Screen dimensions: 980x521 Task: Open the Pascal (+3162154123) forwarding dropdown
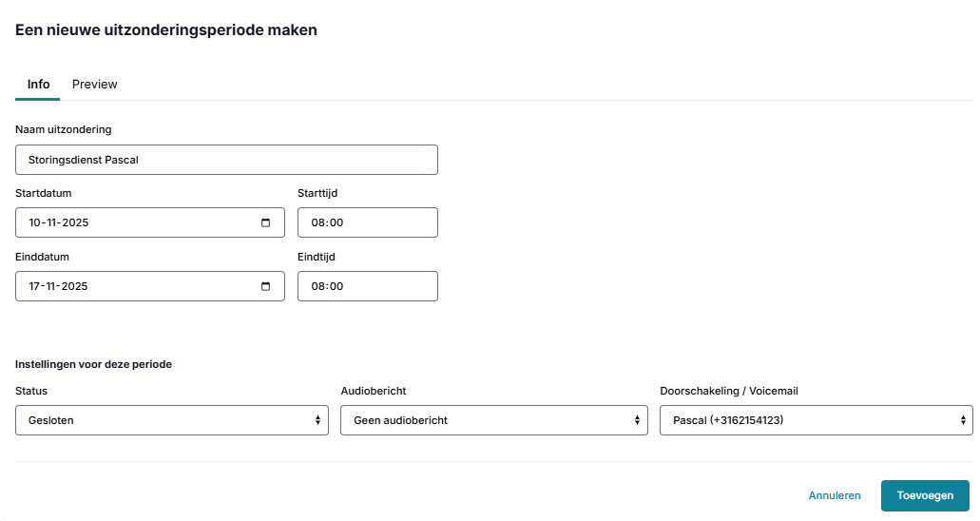tap(817, 420)
